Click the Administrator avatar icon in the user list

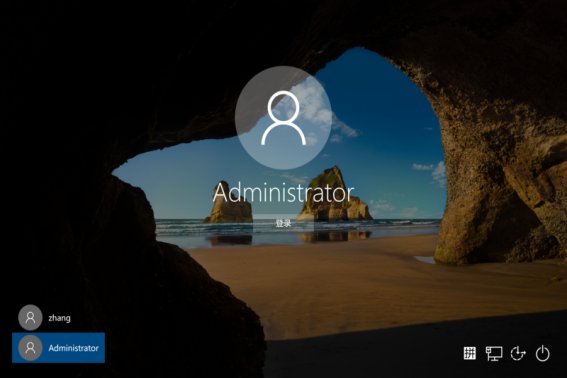tap(30, 348)
